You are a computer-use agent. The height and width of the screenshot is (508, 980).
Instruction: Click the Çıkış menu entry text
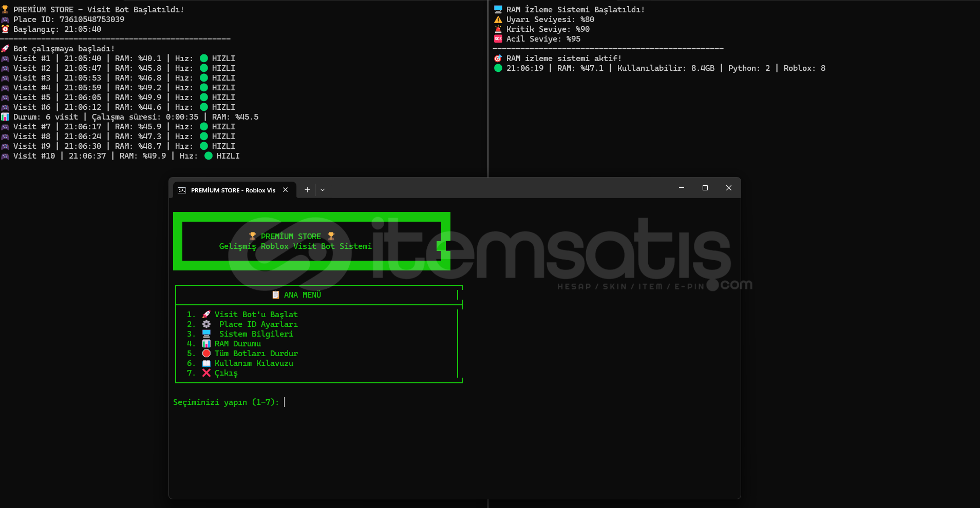coord(226,373)
